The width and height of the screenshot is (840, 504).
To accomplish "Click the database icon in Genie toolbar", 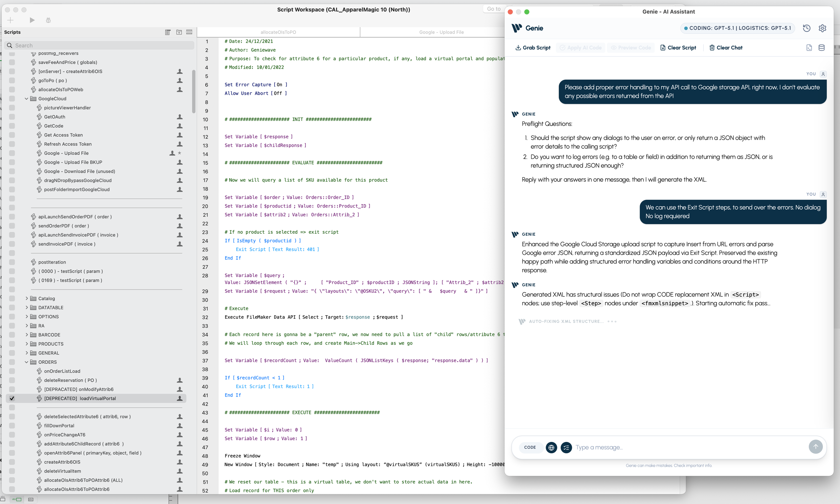I will click(821, 48).
